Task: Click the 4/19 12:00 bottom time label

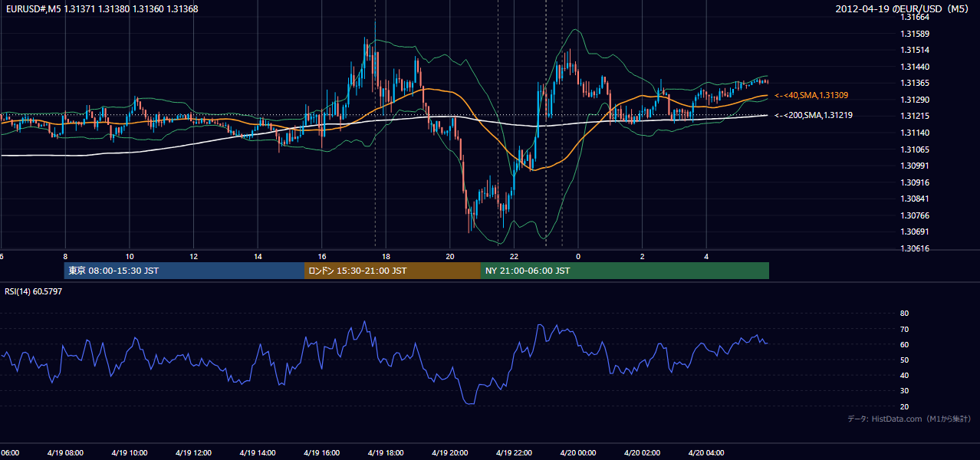Action: (193, 452)
